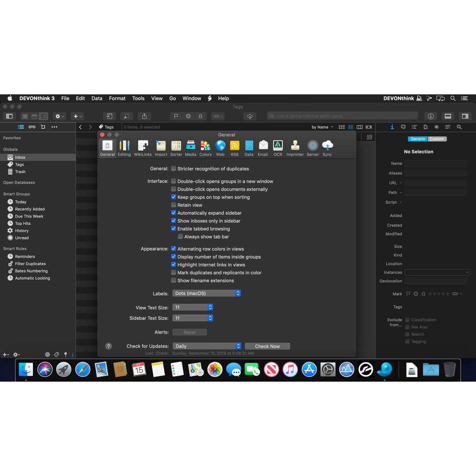Open the label toolbar dropdown
476x476 pixels.
pos(218,116)
